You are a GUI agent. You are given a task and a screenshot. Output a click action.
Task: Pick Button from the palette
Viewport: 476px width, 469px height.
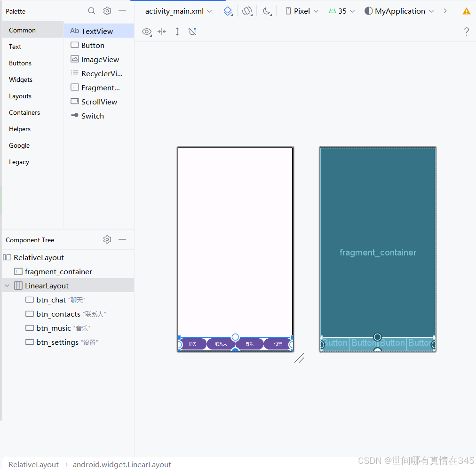click(99, 45)
